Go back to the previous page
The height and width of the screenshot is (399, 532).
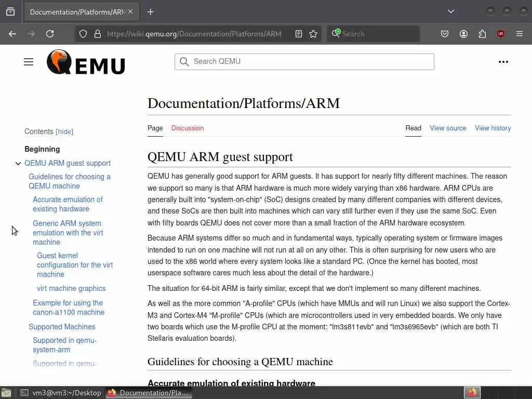point(12,34)
